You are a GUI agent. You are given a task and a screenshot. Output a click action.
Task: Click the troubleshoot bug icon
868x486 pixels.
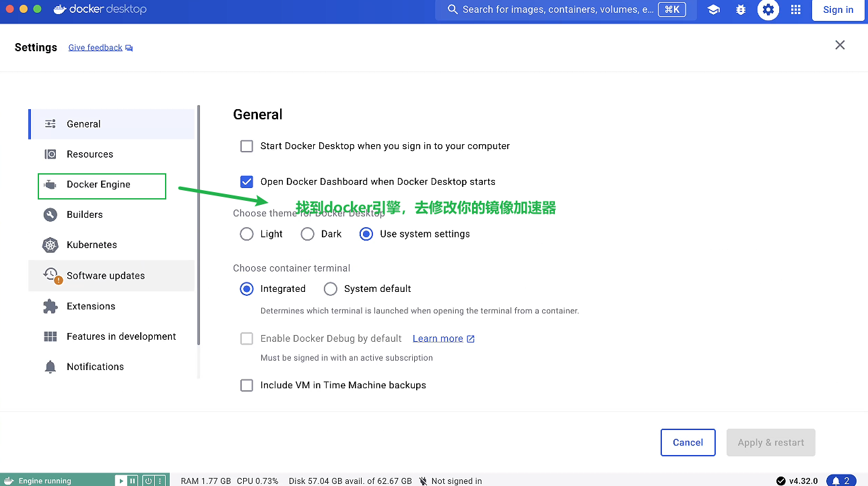pyautogui.click(x=741, y=9)
